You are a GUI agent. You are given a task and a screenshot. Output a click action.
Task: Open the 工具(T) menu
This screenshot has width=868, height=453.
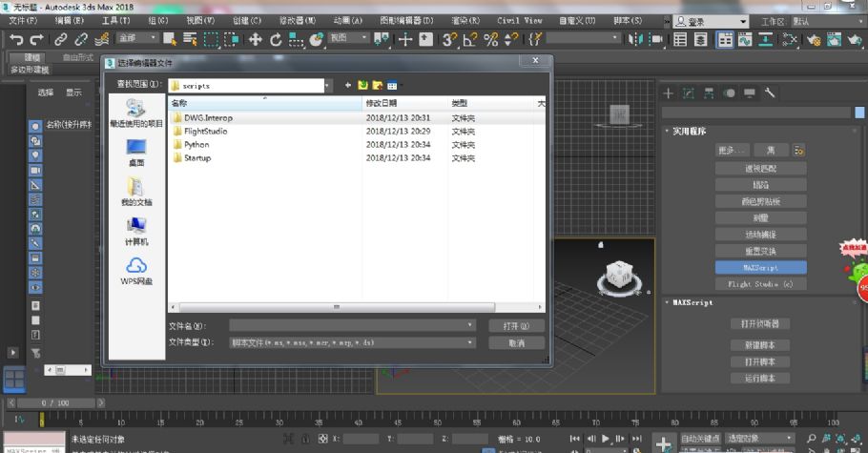(115, 20)
